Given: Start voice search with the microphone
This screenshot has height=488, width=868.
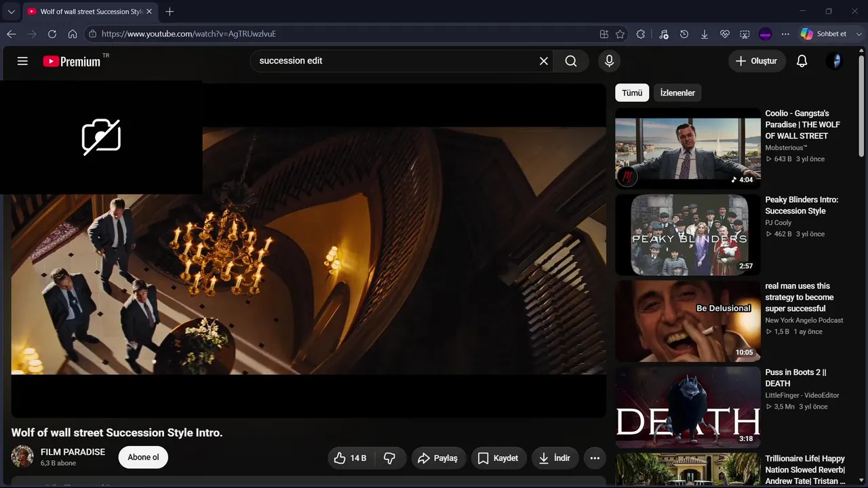Looking at the screenshot, I should [x=609, y=61].
